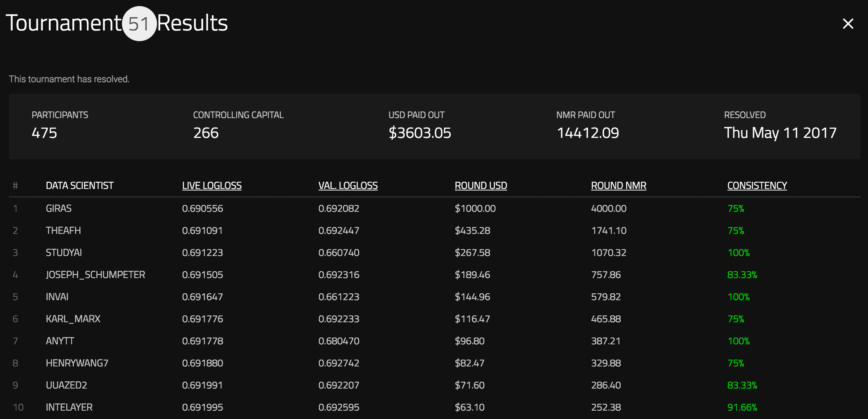Sort results by VAL. LOGLOSS
This screenshot has width=868, height=419.
[x=348, y=185]
